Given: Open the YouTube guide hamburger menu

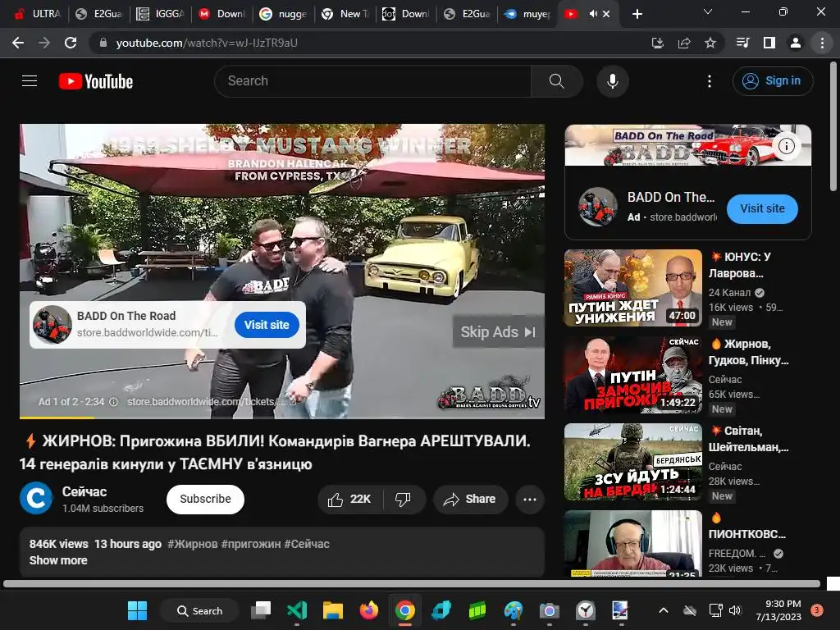Looking at the screenshot, I should click(30, 81).
